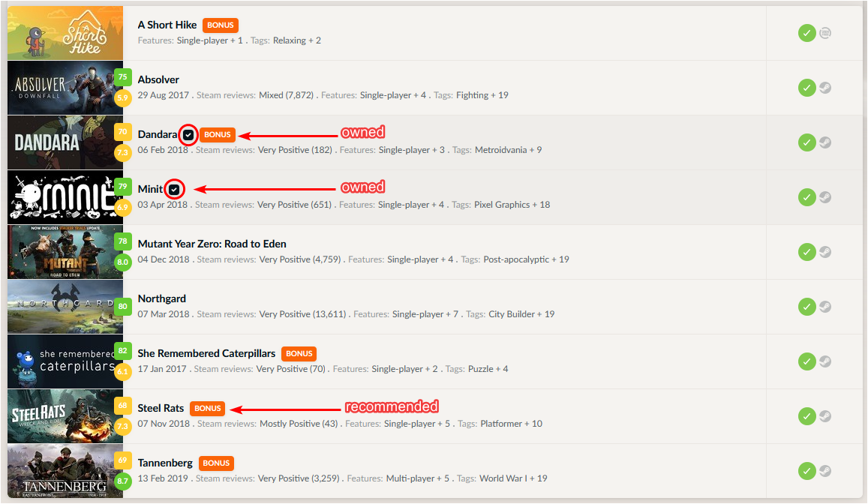Click the Steam icon in the Steel Rats row
This screenshot has height=504, width=868.
[824, 416]
